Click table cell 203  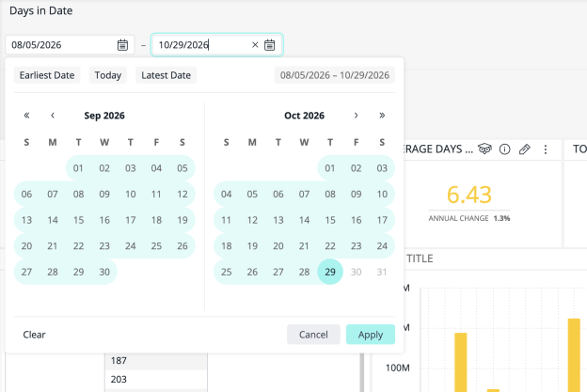pos(156,379)
